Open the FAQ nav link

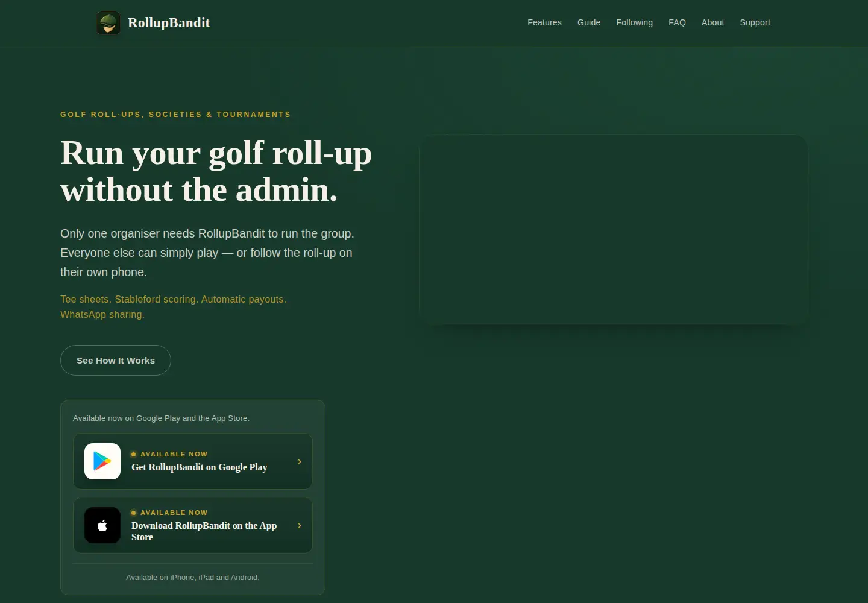(677, 22)
